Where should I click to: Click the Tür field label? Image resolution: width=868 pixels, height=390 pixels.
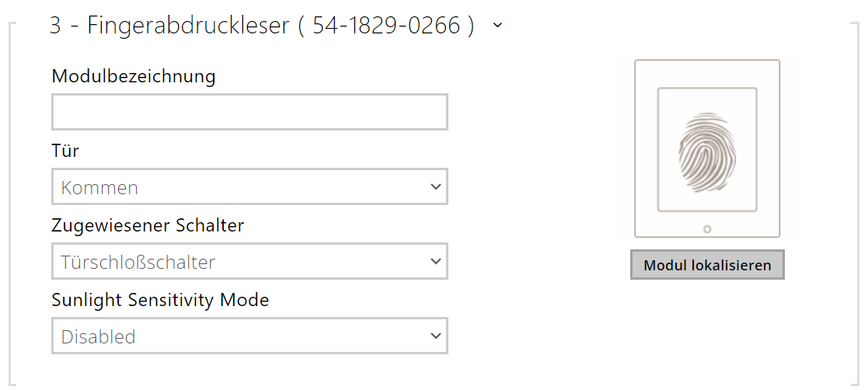point(65,151)
